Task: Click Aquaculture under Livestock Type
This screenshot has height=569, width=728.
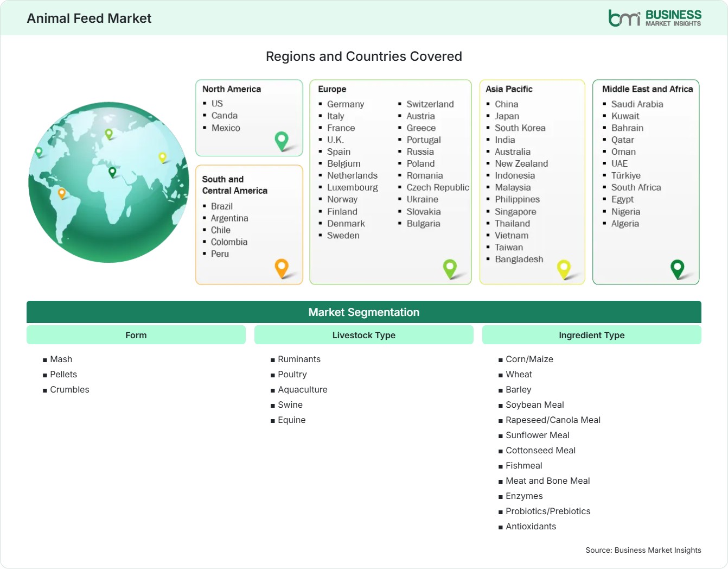Action: coord(303,390)
